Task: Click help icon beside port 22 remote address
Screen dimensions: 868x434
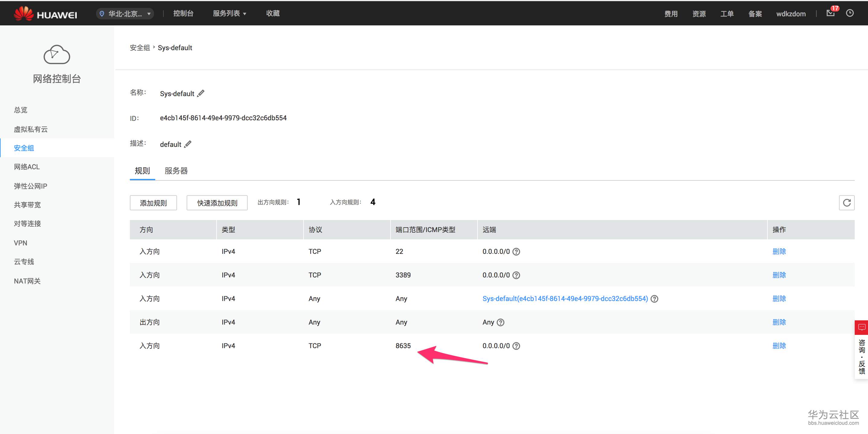Action: pos(516,251)
